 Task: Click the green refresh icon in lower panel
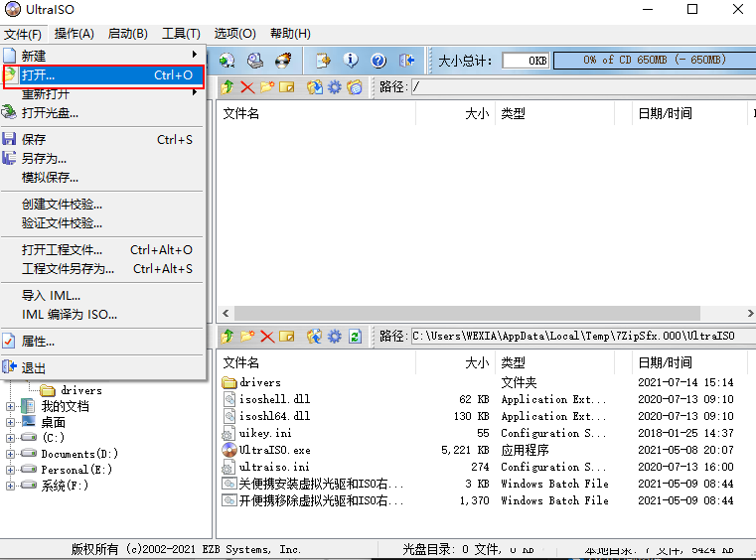click(355, 337)
